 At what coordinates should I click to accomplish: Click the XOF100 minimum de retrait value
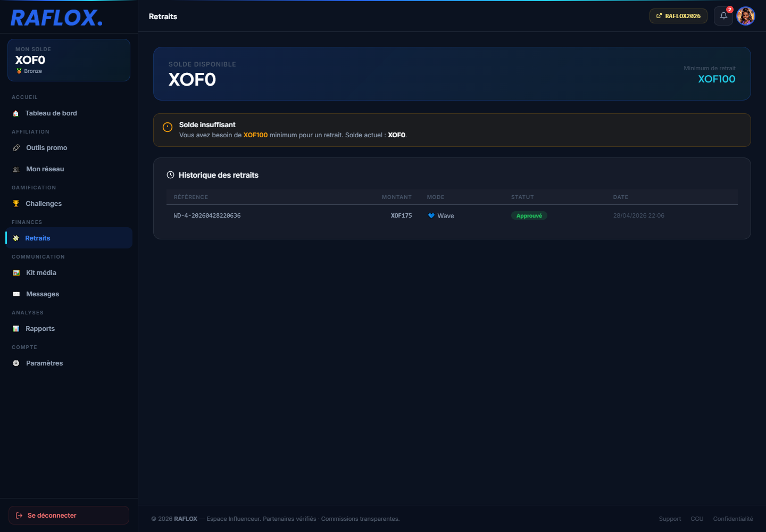(717, 79)
